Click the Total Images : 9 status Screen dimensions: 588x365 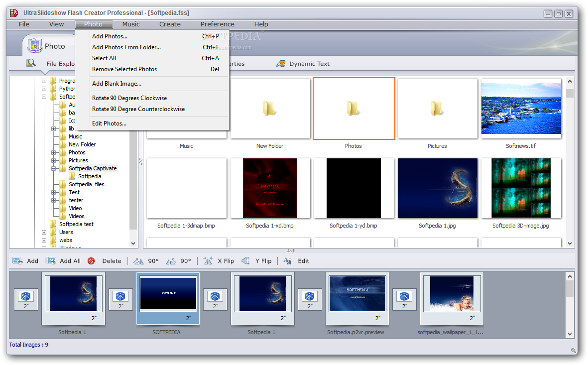click(28, 345)
